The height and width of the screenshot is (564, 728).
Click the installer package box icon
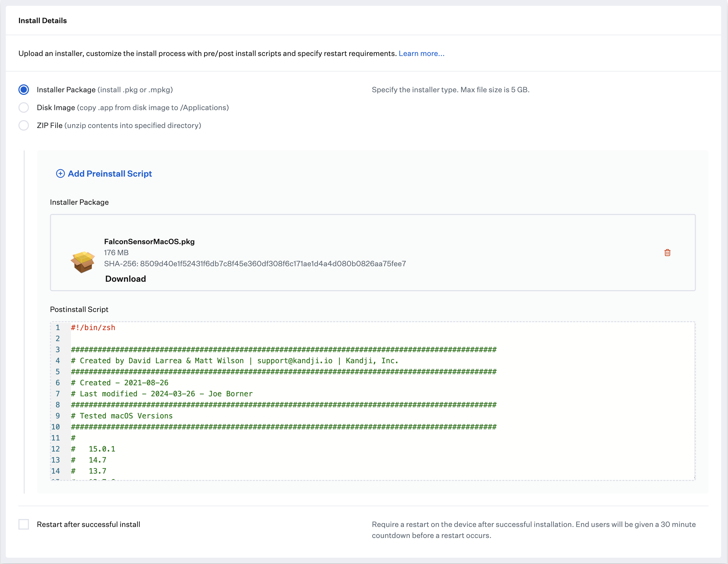pos(83,262)
